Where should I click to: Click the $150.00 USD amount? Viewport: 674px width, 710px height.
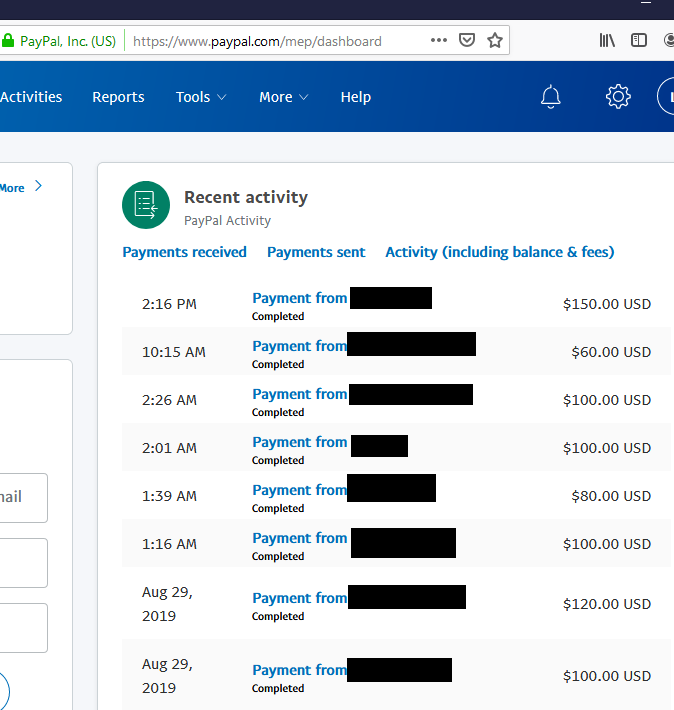pyautogui.click(x=607, y=304)
